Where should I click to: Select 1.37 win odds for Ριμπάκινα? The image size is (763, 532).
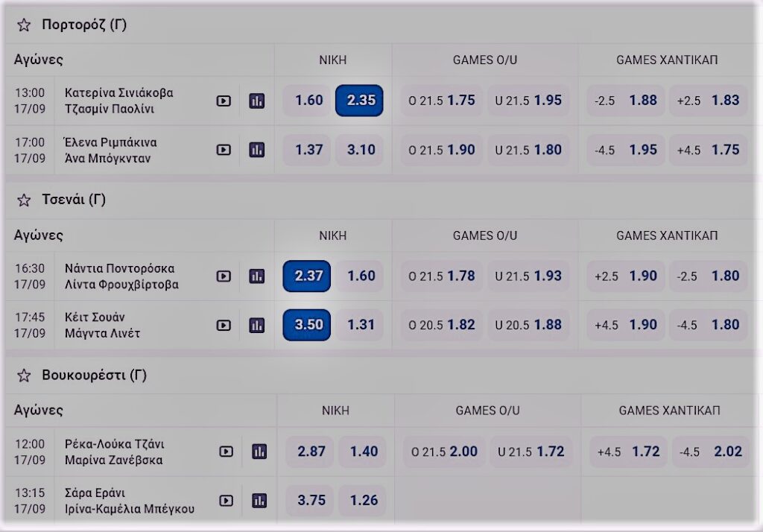(x=308, y=150)
